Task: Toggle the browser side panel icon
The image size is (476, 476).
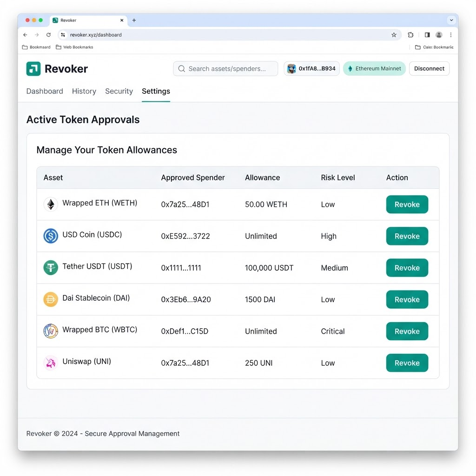Action: pyautogui.click(x=427, y=35)
